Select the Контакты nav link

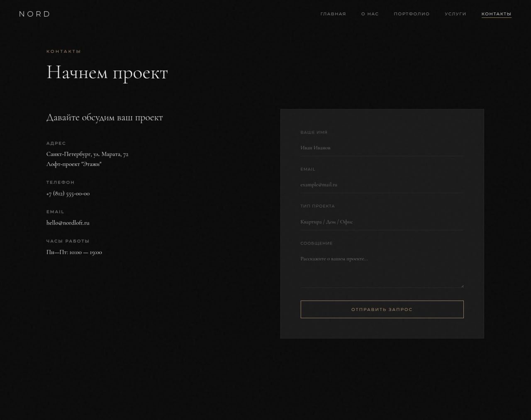click(x=496, y=14)
